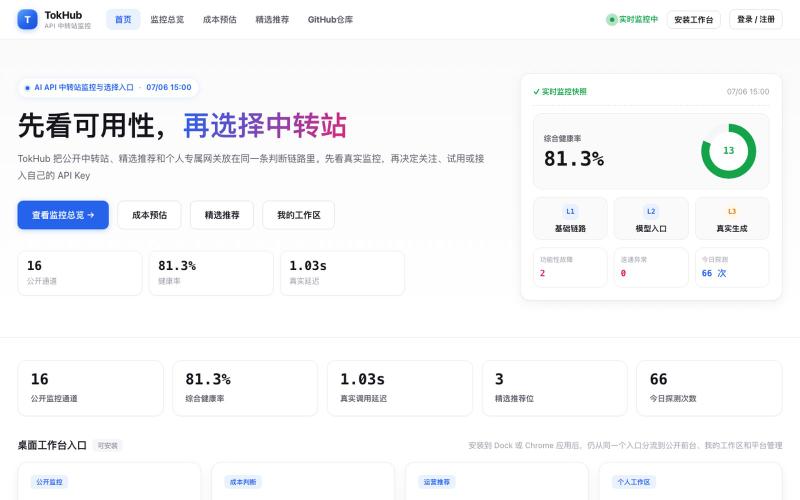Image resolution: width=800 pixels, height=500 pixels.
Task: Click the 先看可用性 headline text
Action: coord(93,126)
